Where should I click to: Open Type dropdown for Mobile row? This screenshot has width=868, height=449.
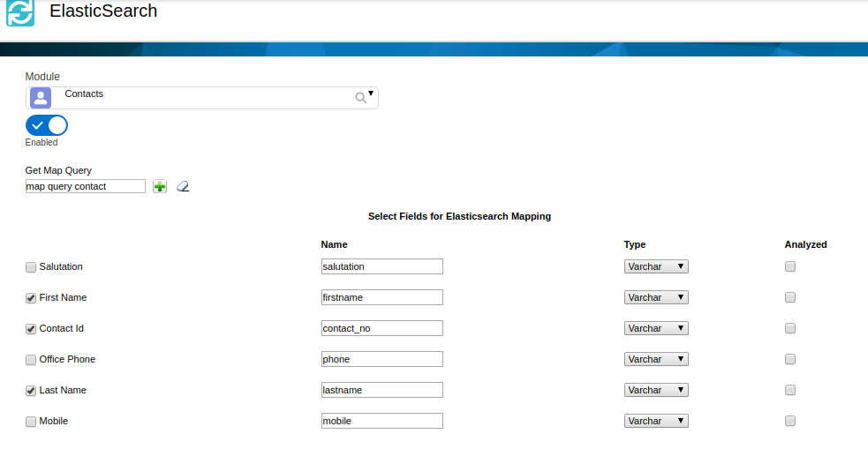656,421
